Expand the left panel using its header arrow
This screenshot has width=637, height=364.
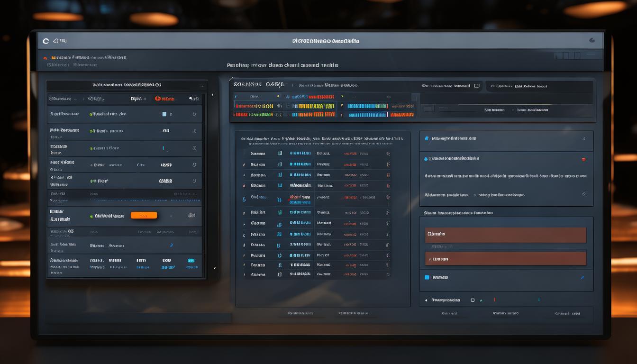(x=201, y=86)
